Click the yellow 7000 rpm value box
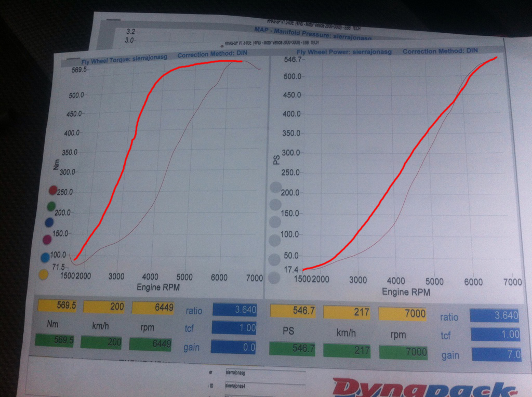 click(x=403, y=313)
